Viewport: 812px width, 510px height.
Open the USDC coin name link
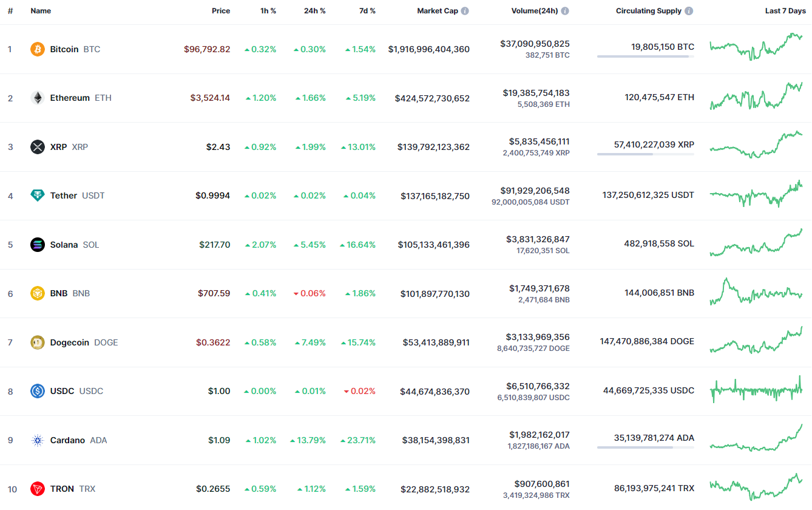click(62, 391)
